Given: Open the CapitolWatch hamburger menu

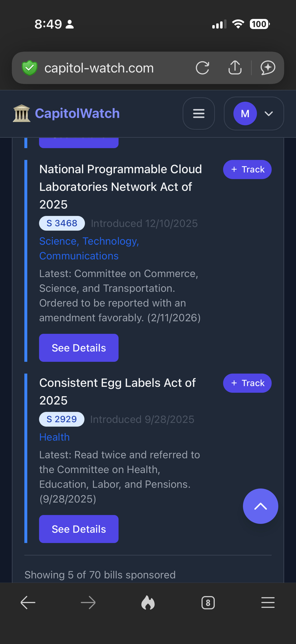Looking at the screenshot, I should click(x=198, y=114).
